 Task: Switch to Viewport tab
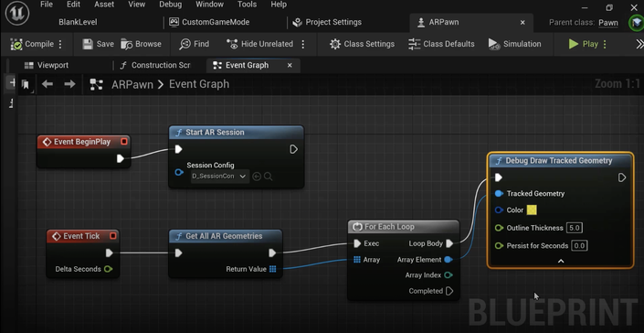point(47,65)
